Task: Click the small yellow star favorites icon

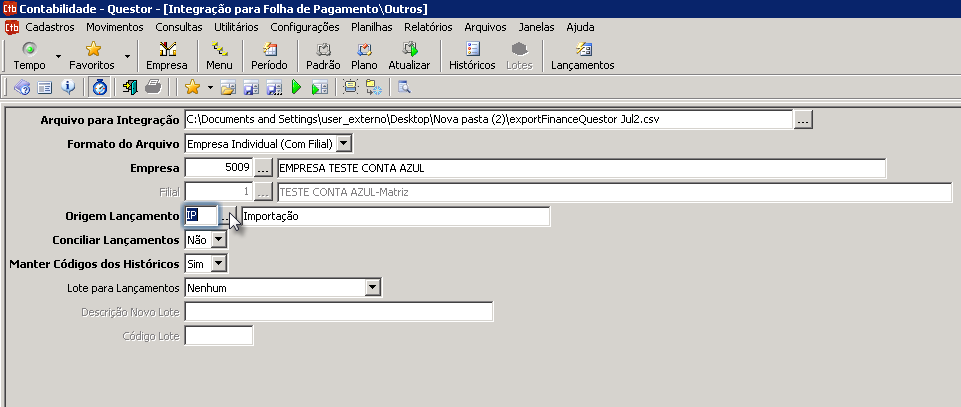Action: tap(192, 88)
